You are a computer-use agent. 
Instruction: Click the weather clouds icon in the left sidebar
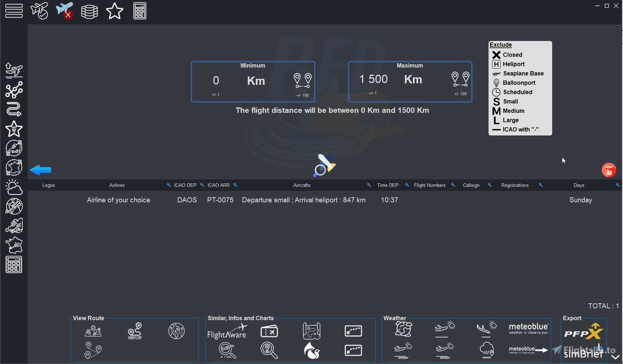point(14,187)
